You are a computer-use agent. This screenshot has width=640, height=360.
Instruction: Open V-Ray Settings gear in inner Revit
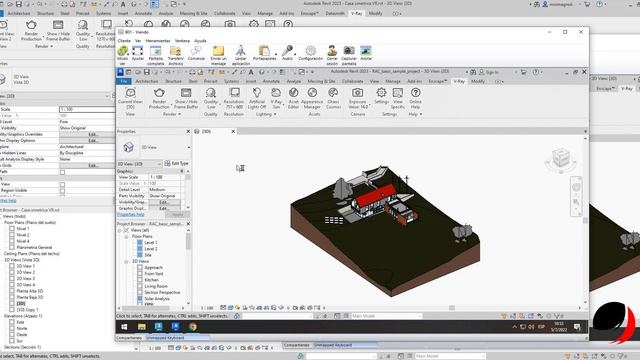[381, 93]
